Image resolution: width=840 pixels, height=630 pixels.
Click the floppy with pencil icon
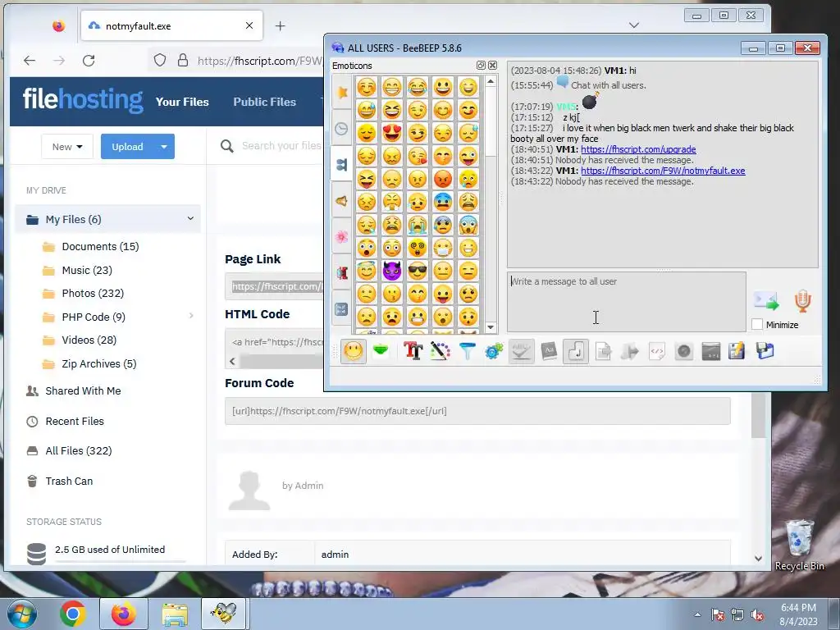(x=737, y=351)
